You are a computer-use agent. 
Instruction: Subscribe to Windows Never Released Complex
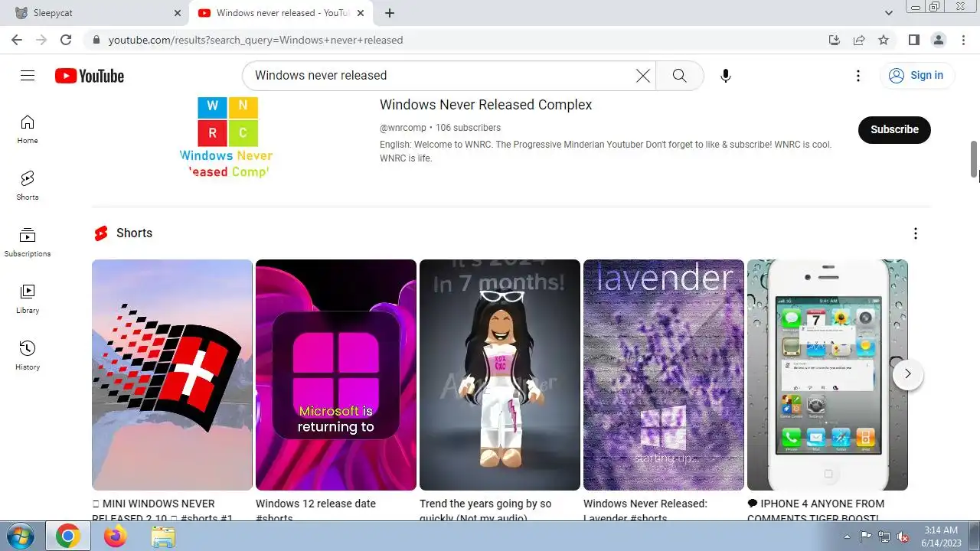[894, 129]
